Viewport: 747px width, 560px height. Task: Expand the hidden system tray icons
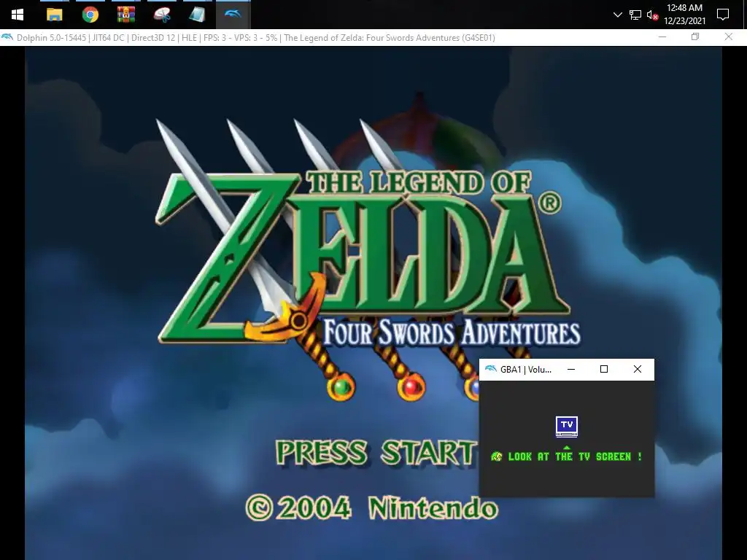(x=617, y=15)
